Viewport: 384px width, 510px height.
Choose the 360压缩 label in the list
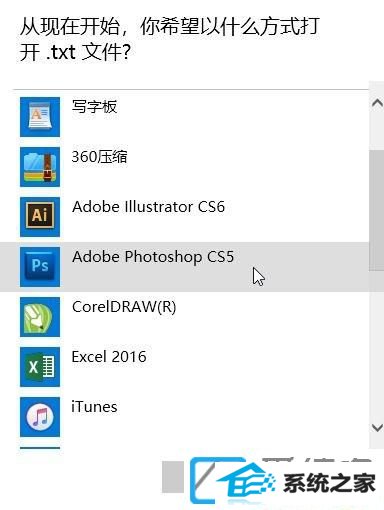coord(99,157)
